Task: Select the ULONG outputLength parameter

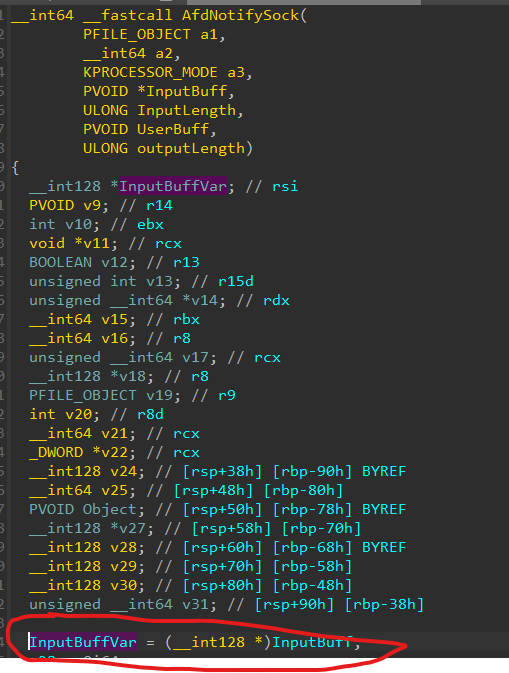Action: (168, 148)
